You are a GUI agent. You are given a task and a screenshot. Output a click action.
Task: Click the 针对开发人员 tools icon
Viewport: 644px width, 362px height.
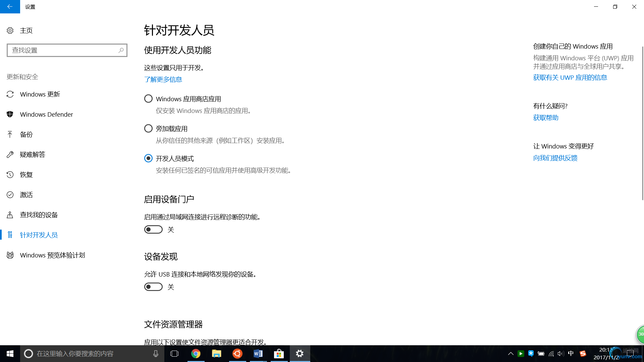point(10,235)
